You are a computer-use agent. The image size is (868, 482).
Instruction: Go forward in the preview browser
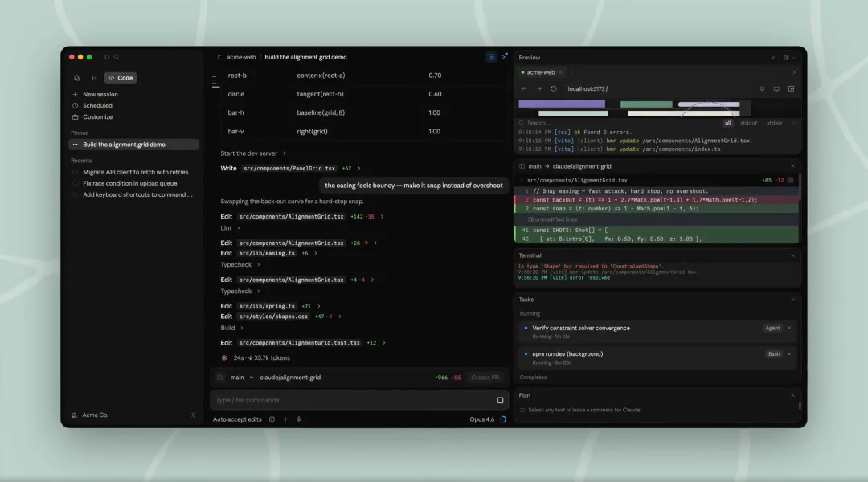[x=538, y=88]
